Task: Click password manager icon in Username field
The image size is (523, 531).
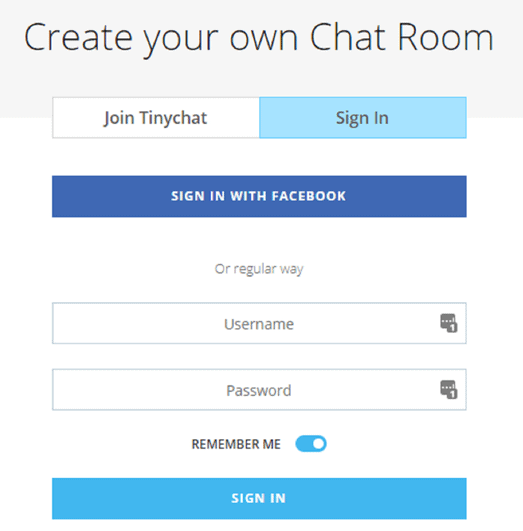Action: 448,323
